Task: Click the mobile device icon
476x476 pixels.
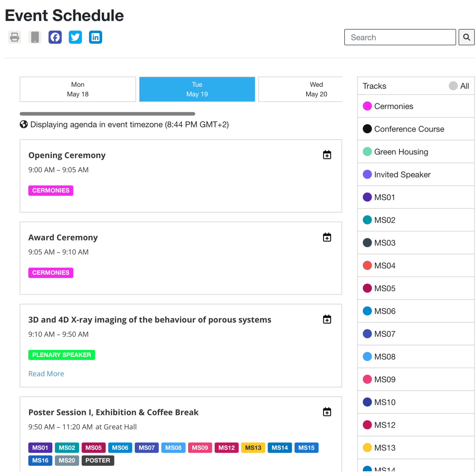Action: point(35,37)
